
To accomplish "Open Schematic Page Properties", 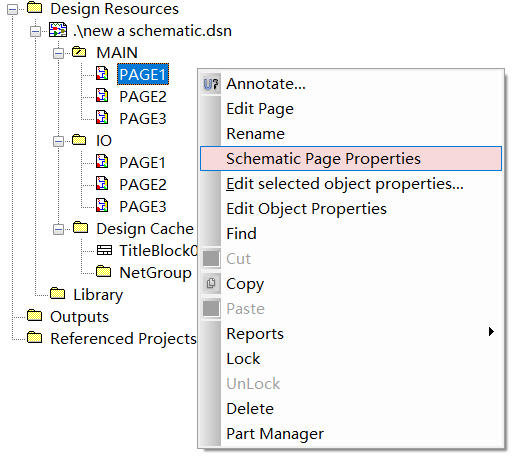I will pyautogui.click(x=351, y=158).
